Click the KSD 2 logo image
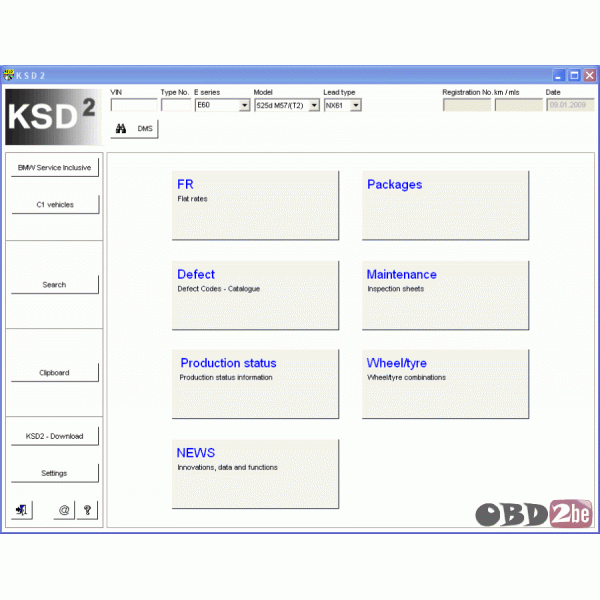The image size is (600, 600). point(54,117)
